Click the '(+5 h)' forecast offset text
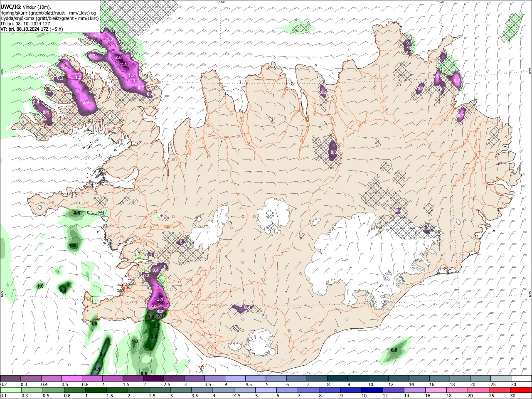This screenshot has width=532, height=399. point(56,29)
